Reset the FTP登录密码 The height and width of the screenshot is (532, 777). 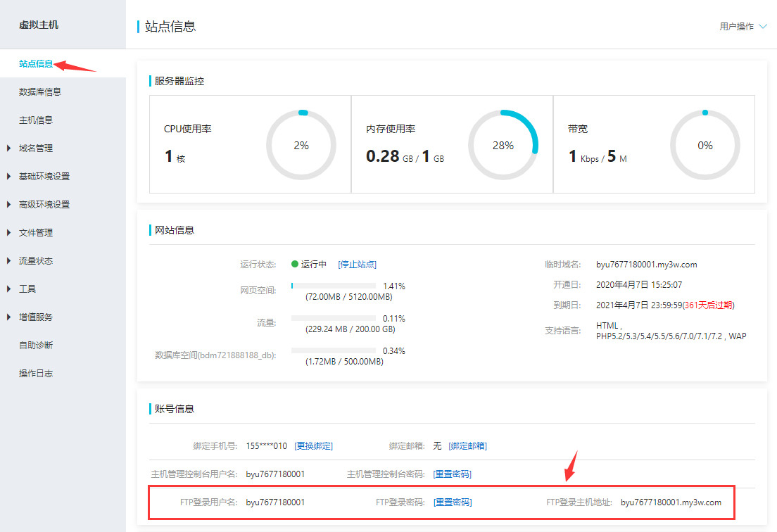(x=453, y=502)
